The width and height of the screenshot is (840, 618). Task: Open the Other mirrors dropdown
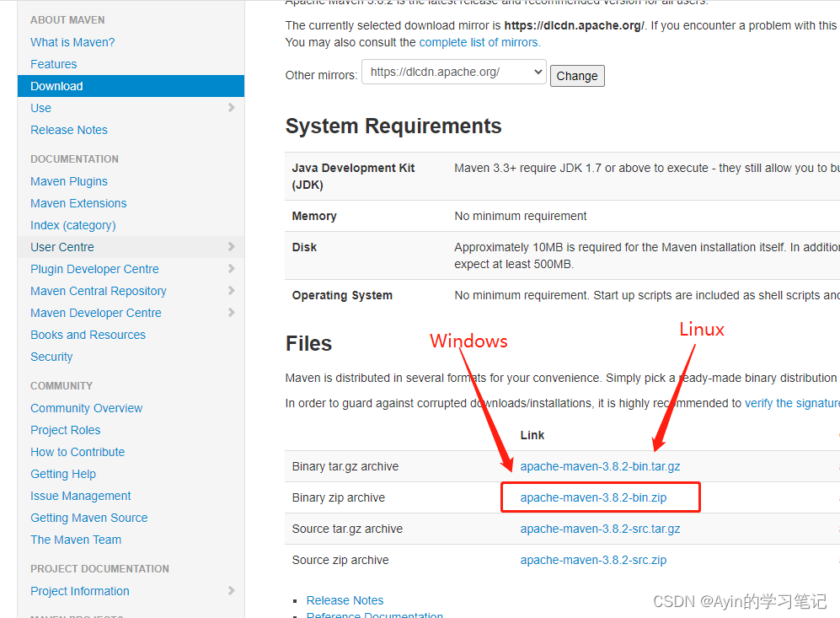[454, 72]
